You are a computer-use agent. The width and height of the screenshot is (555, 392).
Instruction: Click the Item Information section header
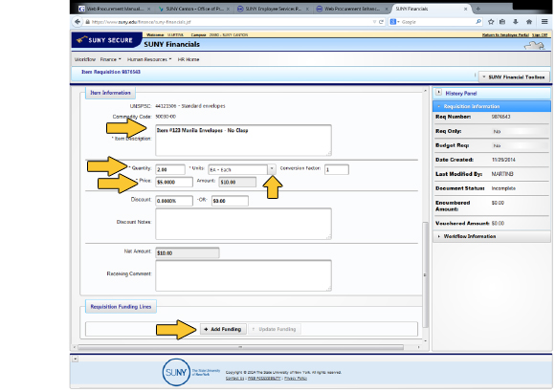click(x=110, y=93)
